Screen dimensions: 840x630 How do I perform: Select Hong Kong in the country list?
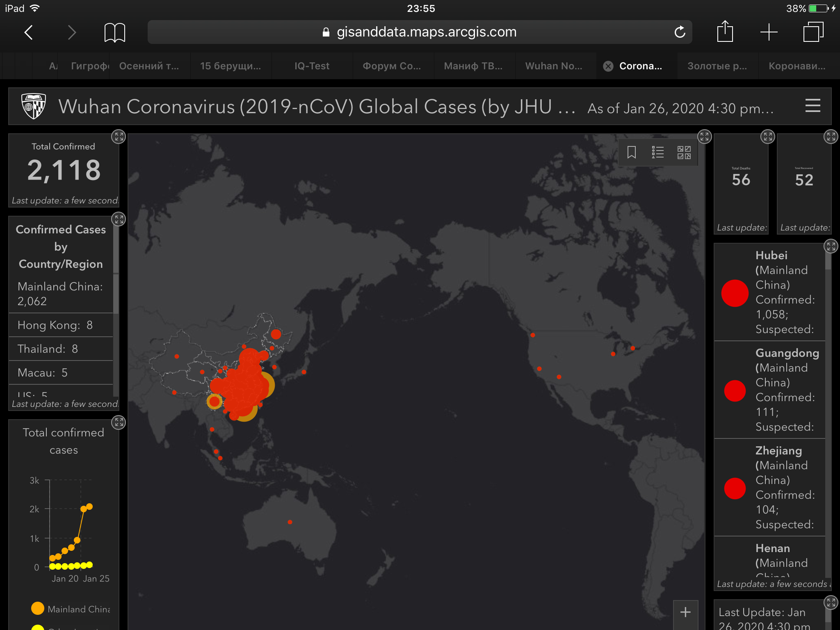[55, 325]
